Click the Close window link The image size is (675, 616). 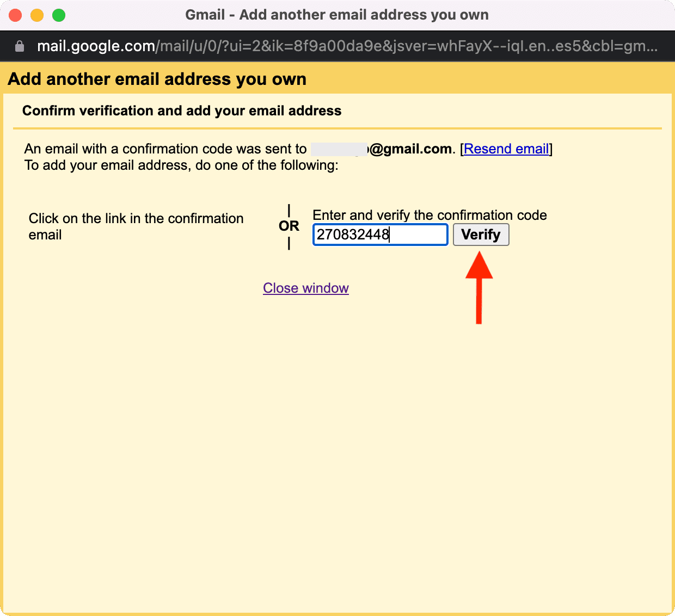click(x=306, y=288)
